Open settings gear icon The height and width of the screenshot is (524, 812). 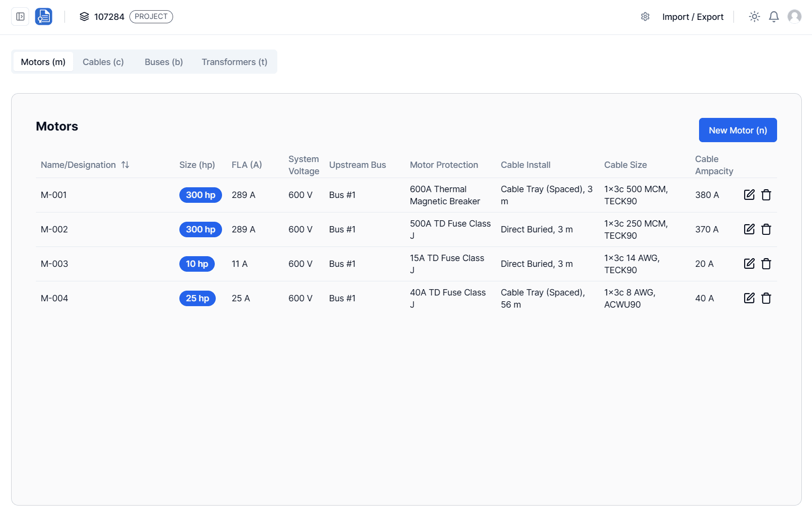pos(645,16)
